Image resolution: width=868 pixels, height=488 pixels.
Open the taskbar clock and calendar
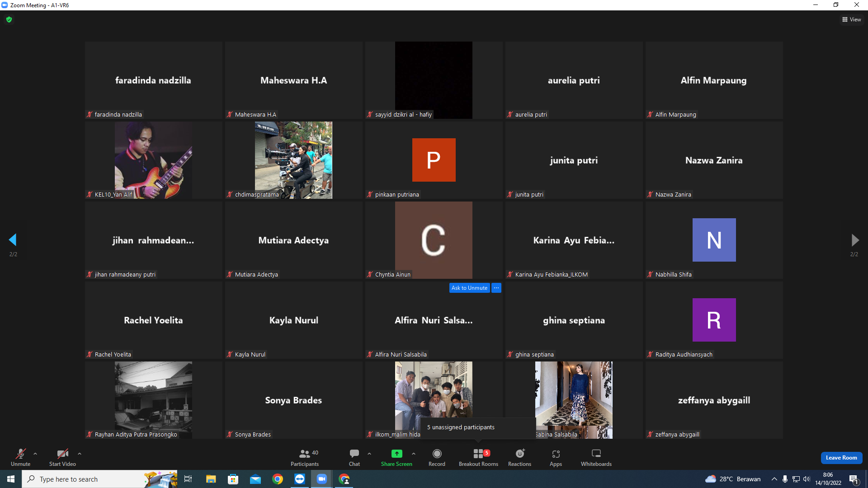click(x=828, y=479)
